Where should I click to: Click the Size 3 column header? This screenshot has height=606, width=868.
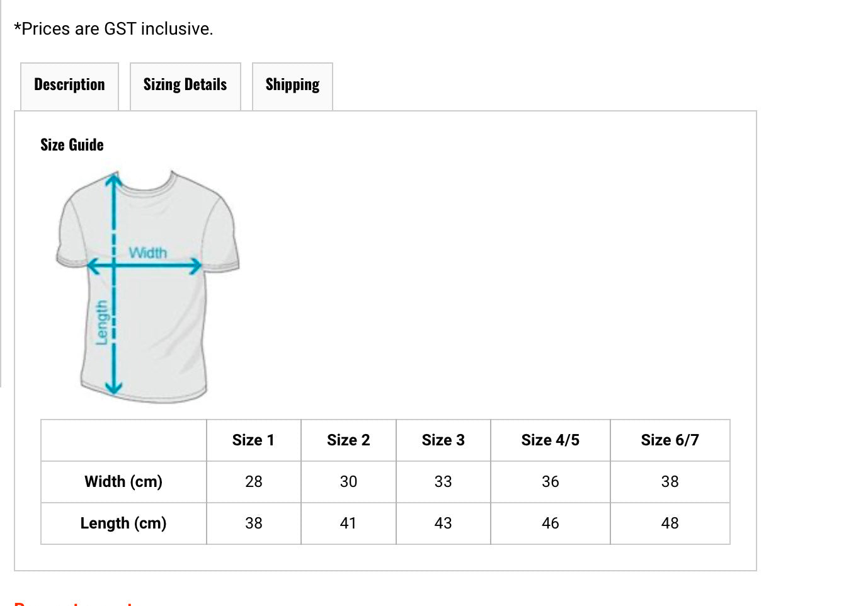(x=443, y=440)
